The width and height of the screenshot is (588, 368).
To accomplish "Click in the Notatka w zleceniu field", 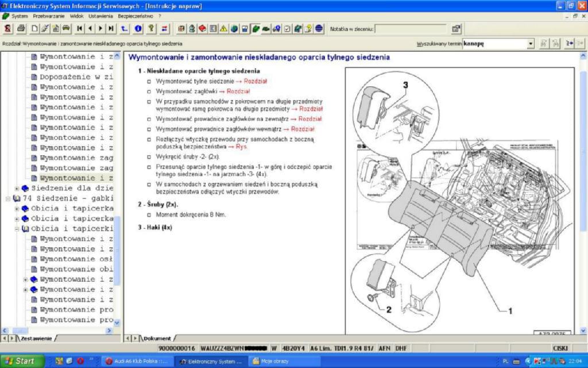I will click(x=410, y=29).
